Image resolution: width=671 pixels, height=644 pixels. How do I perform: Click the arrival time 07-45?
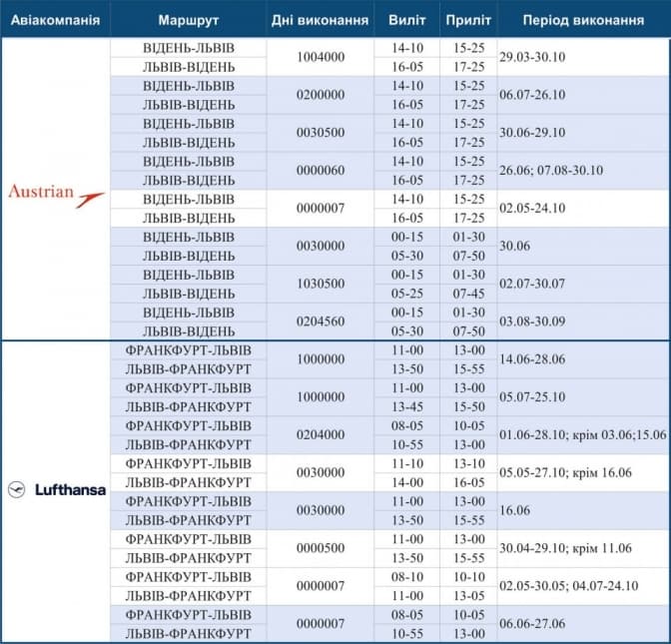click(x=468, y=294)
